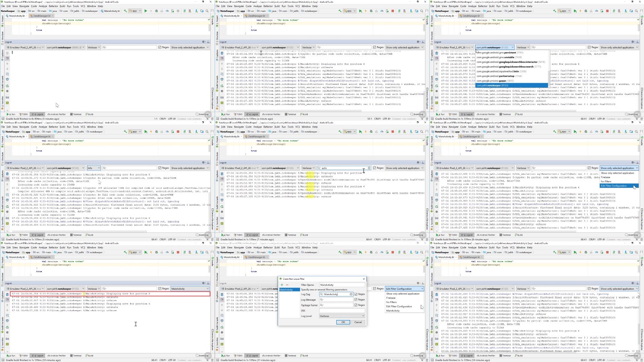The width and height of the screenshot is (644, 362).
Task: Click Make Project hammer in the empty-Logcat frame
Action: coord(125,11)
